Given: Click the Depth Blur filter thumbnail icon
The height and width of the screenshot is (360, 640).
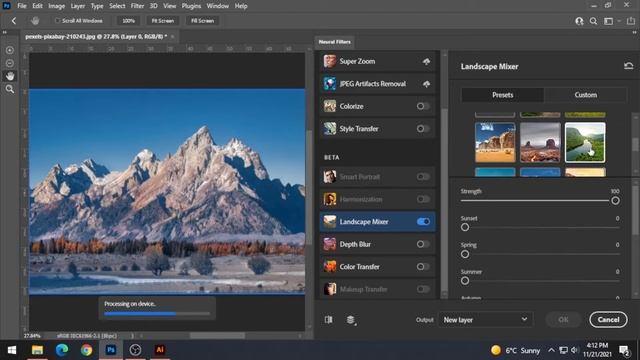Looking at the screenshot, I should tap(330, 244).
